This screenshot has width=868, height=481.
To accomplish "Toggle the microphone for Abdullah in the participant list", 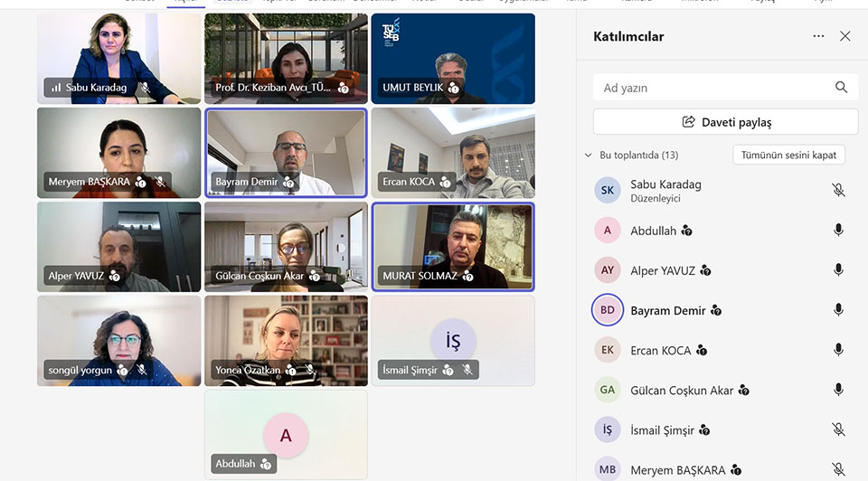I will (838, 231).
